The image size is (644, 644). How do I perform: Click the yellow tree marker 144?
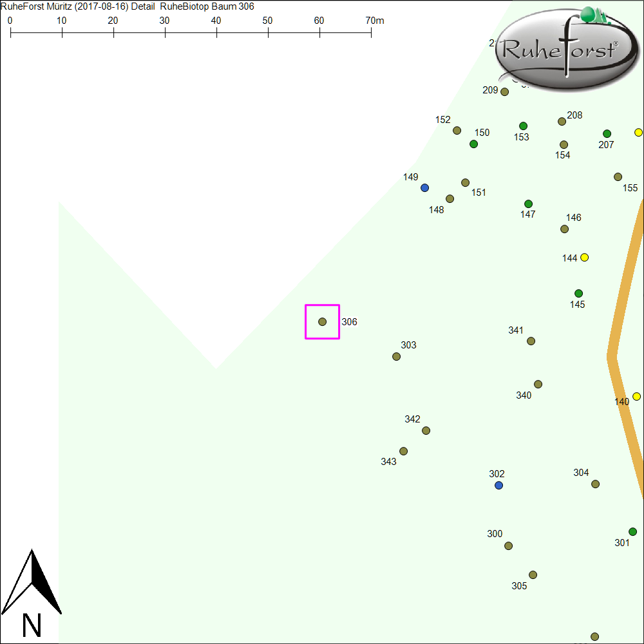pos(584,258)
